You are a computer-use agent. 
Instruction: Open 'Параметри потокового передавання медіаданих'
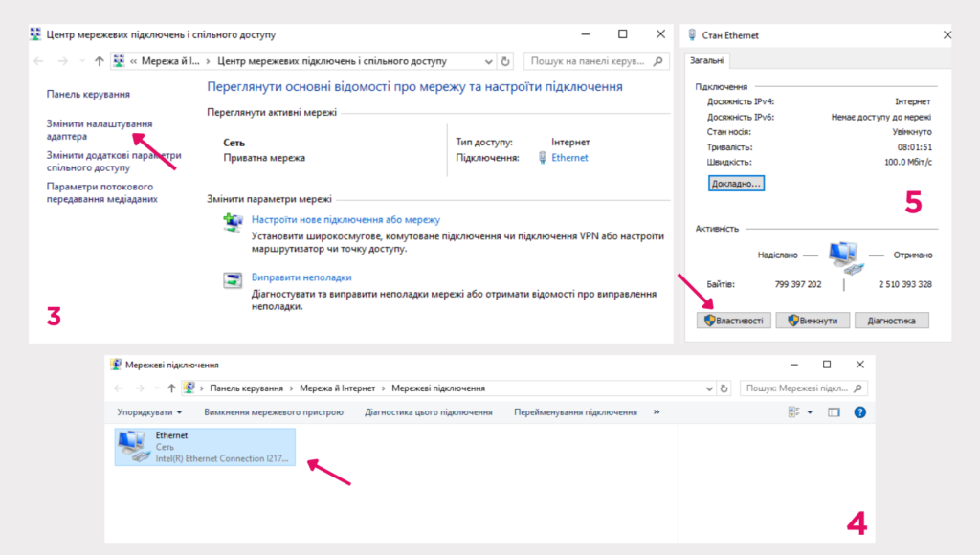click(x=101, y=192)
